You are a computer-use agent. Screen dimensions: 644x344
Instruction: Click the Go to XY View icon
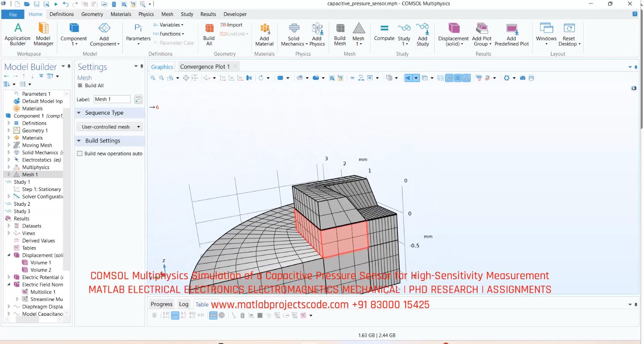[x=223, y=78]
